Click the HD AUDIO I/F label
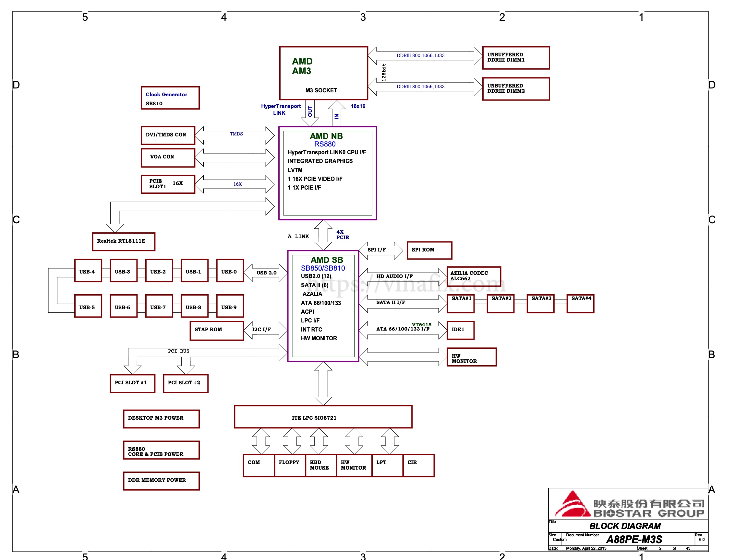The height and width of the screenshot is (560, 735). click(x=394, y=276)
